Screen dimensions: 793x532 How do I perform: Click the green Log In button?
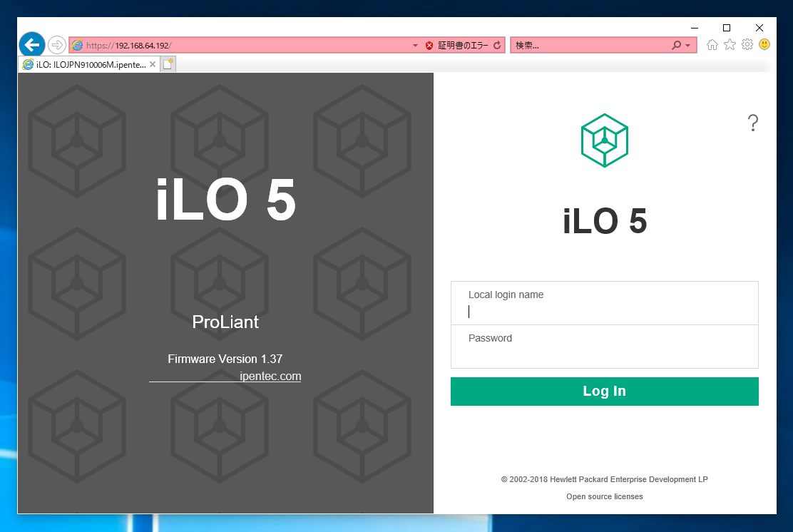tap(604, 392)
